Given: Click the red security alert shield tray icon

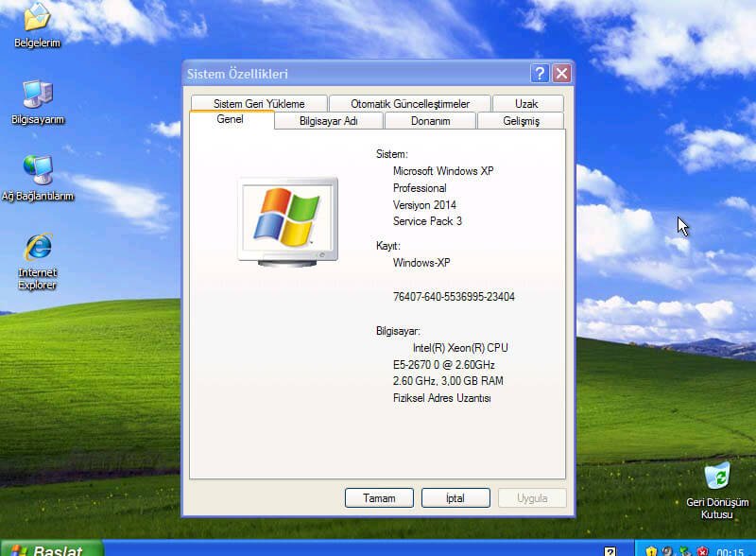Looking at the screenshot, I should click(x=702, y=551).
